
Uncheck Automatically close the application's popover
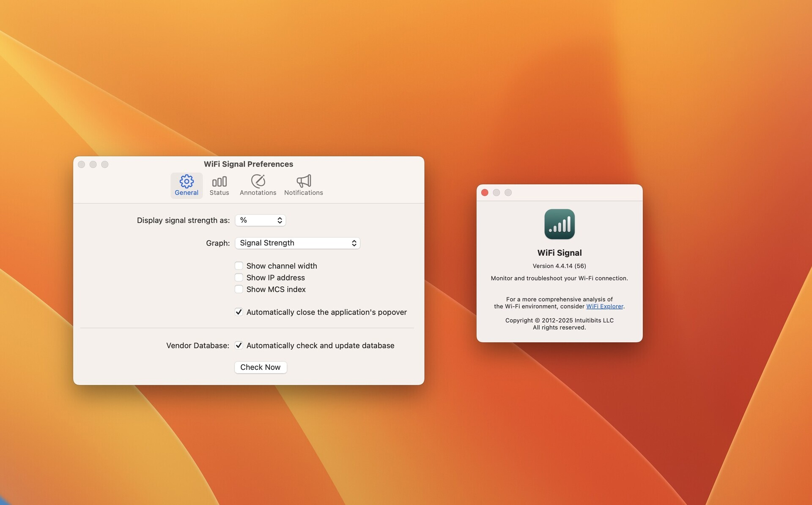239,312
